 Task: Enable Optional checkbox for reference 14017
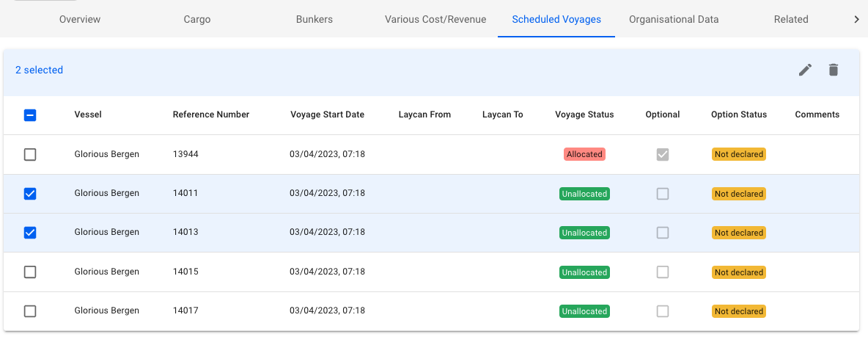(x=663, y=311)
